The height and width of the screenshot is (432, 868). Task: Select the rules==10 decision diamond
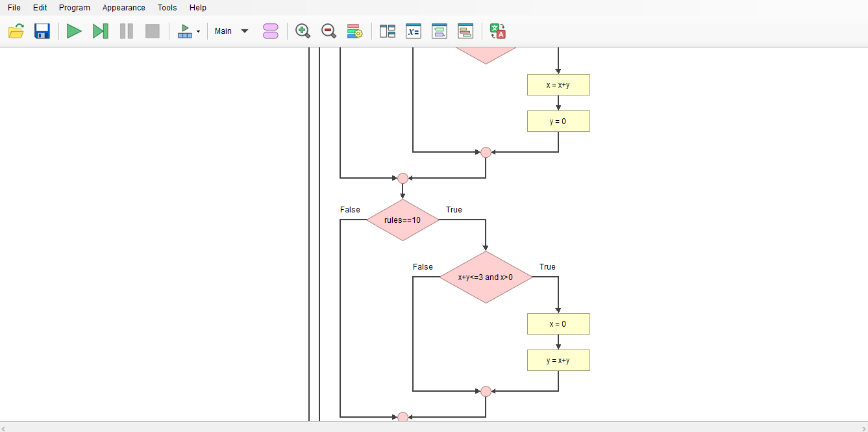pyautogui.click(x=403, y=220)
